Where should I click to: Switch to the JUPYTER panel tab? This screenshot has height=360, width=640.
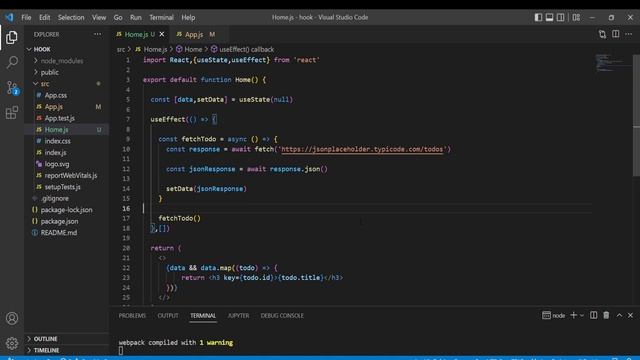pyautogui.click(x=238, y=316)
